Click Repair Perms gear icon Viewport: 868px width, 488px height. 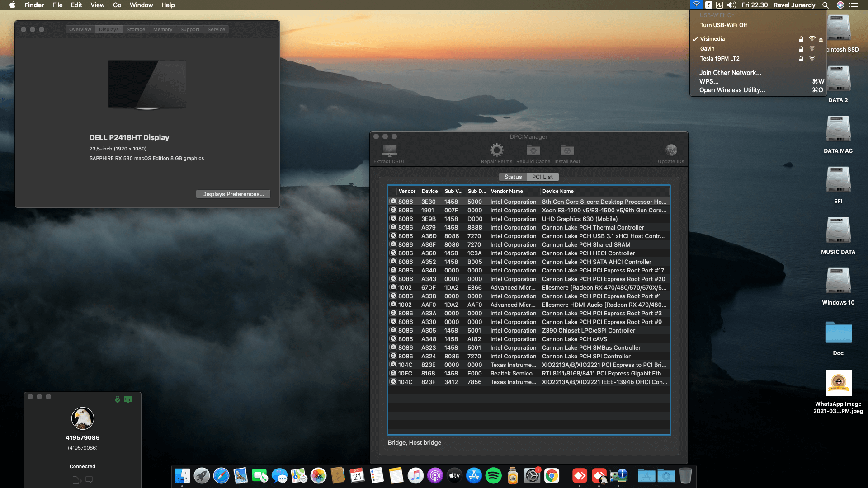[x=496, y=150]
